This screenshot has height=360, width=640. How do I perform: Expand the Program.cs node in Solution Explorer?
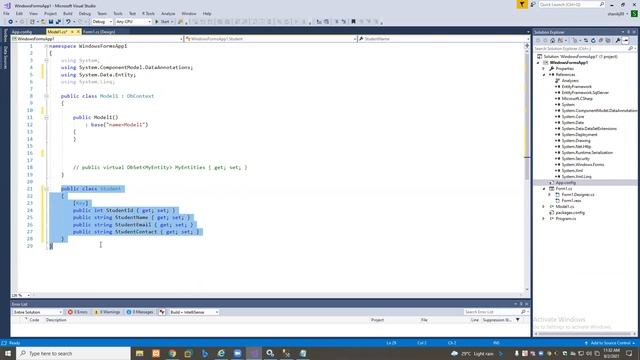pos(544,219)
